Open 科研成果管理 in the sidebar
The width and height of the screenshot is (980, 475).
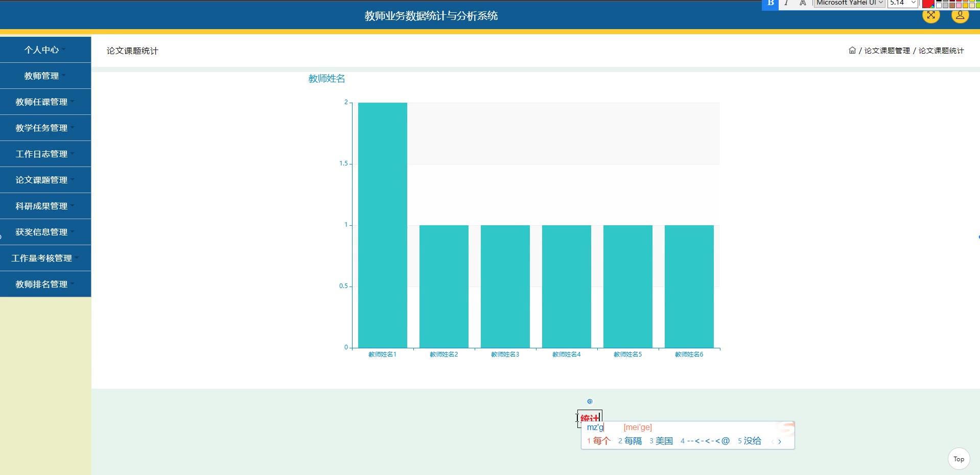point(45,206)
